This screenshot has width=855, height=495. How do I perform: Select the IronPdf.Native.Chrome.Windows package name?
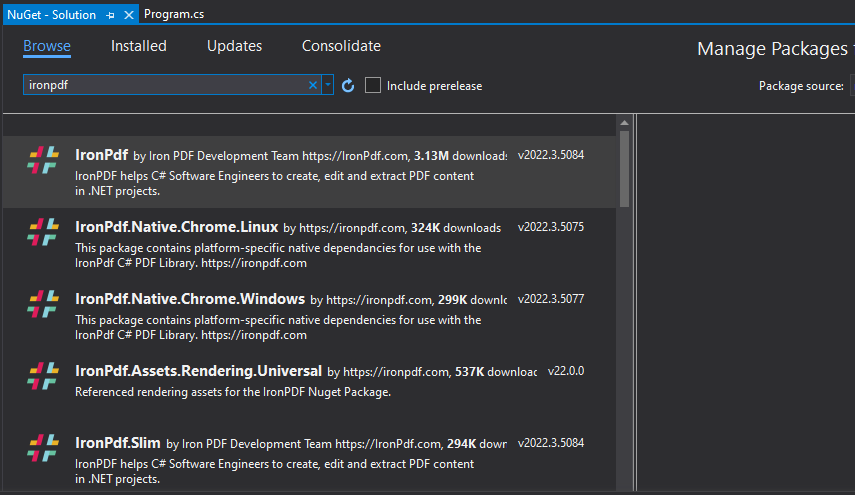[190, 299]
